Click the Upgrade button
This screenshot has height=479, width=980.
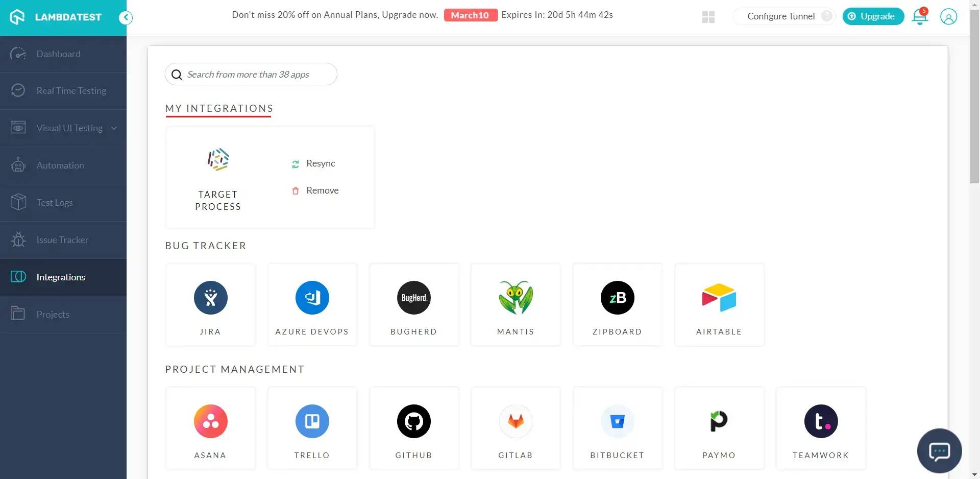(872, 16)
